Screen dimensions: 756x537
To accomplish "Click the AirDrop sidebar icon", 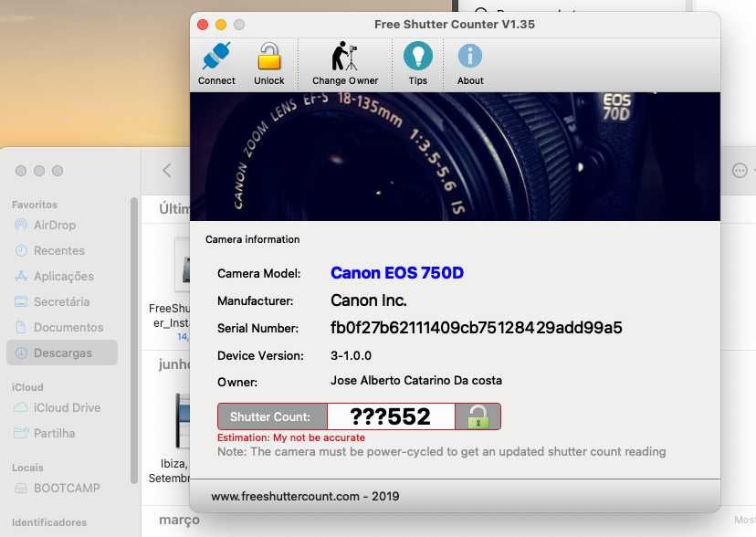I will [x=21, y=225].
